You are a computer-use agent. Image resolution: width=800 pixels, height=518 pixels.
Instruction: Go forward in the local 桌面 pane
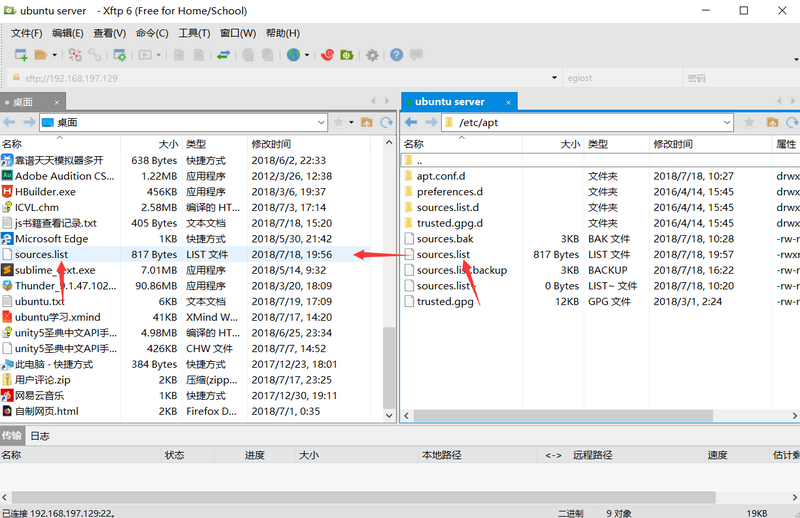(29, 122)
